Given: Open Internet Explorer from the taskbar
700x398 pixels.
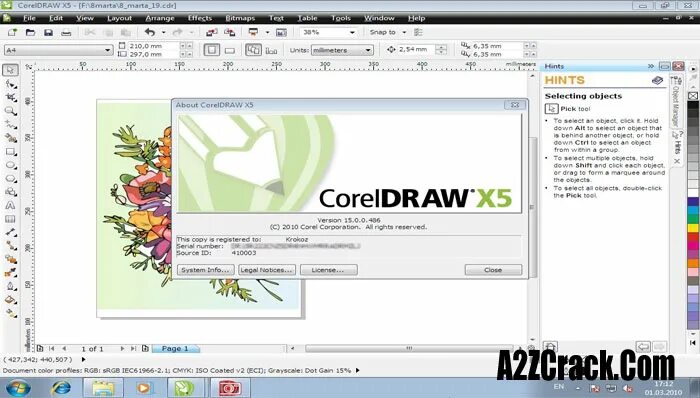Looking at the screenshot, I should (x=60, y=387).
